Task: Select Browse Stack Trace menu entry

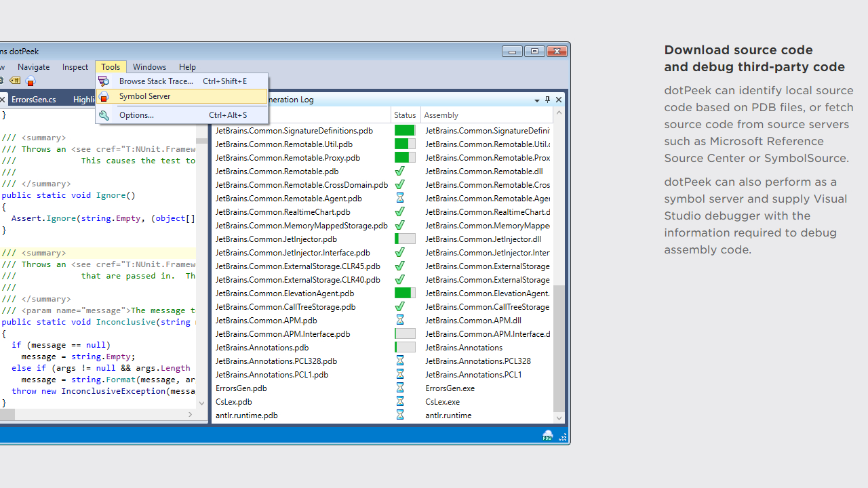Action: pos(156,81)
